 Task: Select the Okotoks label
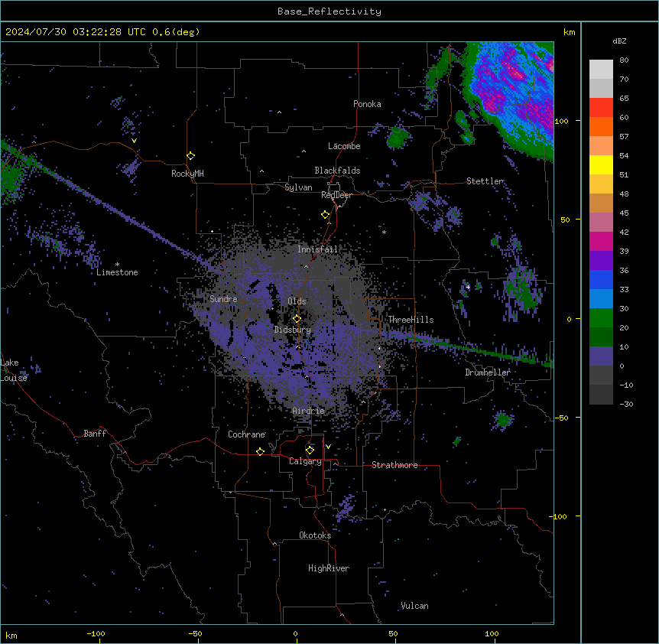tap(315, 535)
